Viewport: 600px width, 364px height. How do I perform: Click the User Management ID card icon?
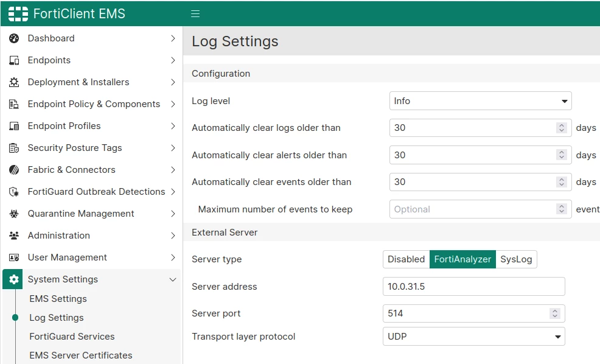click(14, 257)
